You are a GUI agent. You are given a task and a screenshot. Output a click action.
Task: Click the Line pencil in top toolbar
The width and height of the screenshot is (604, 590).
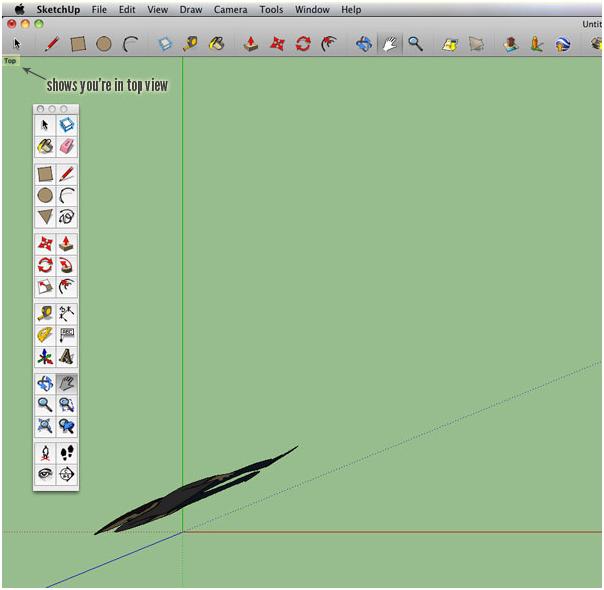pyautogui.click(x=52, y=44)
